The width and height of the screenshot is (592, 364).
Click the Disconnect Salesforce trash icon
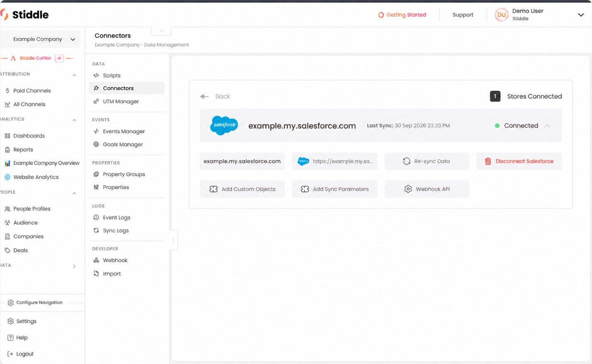[x=488, y=161]
